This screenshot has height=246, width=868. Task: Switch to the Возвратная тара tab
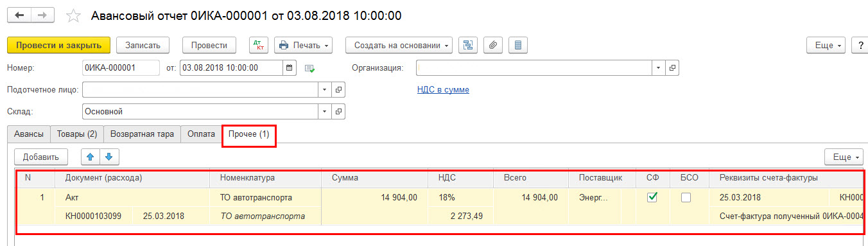142,134
